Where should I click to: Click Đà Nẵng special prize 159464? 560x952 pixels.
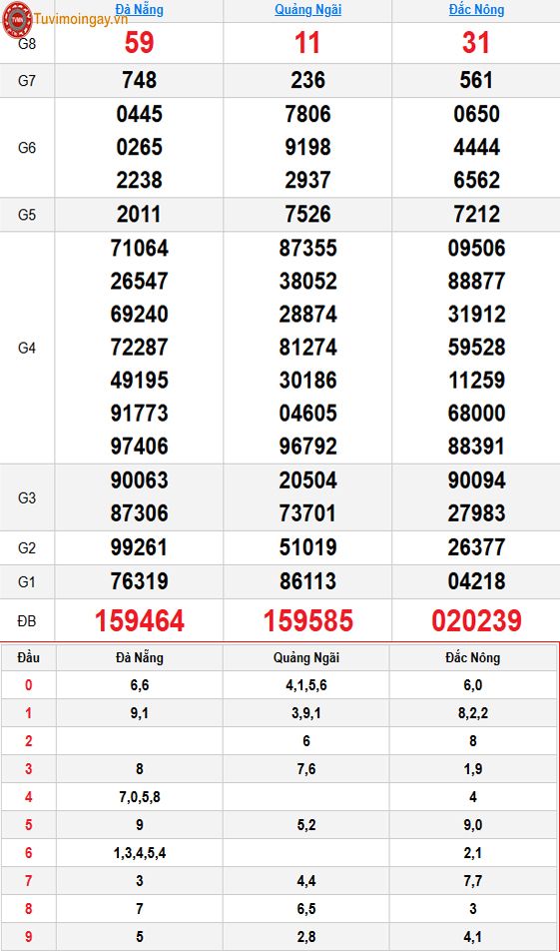coord(139,620)
